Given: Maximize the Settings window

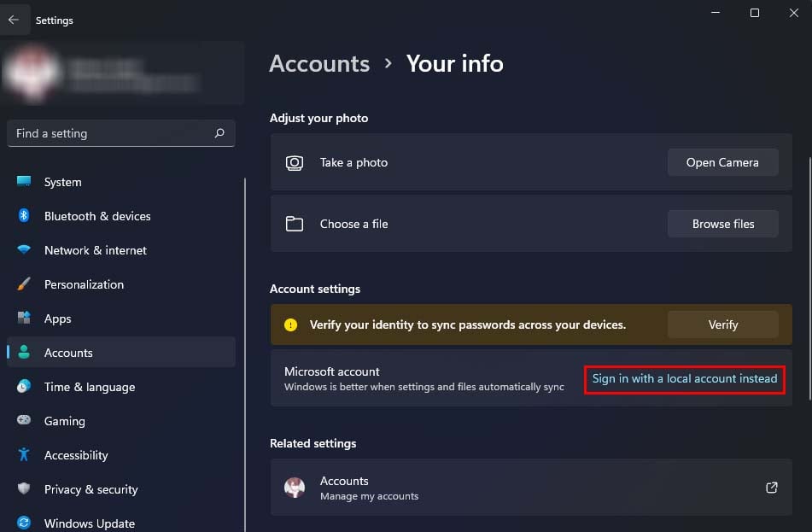Looking at the screenshot, I should (755, 13).
